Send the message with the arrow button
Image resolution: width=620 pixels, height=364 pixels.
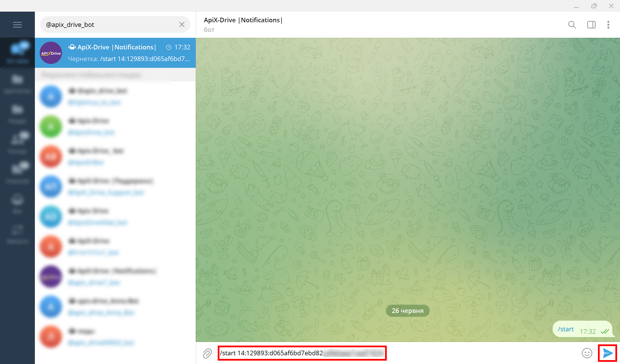[607, 353]
